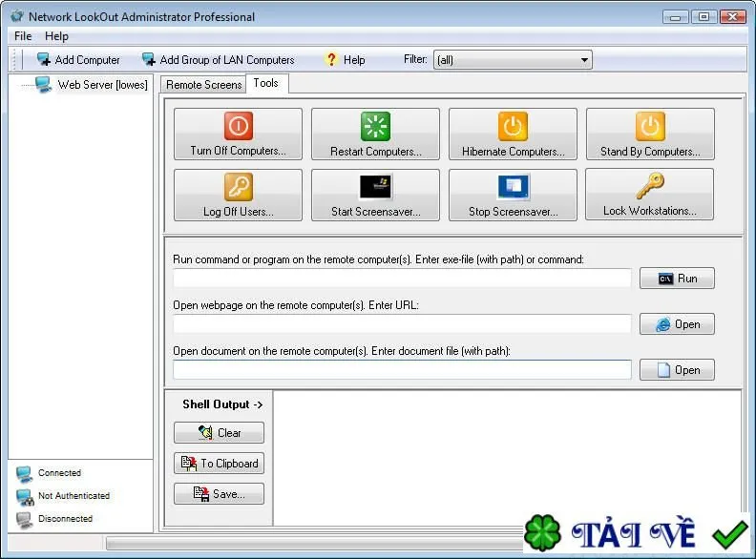Click the Help toolbar label

[354, 60]
